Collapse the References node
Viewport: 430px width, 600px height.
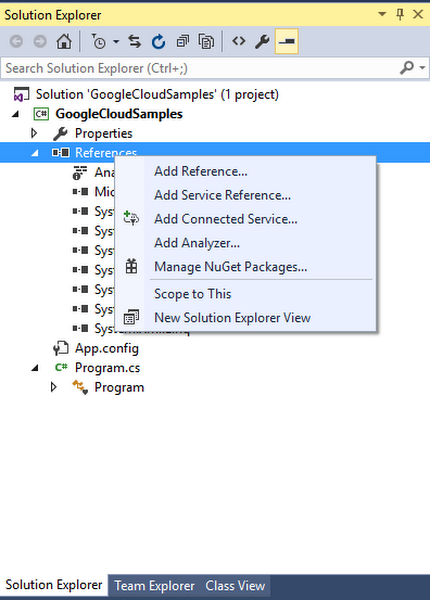tap(35, 153)
